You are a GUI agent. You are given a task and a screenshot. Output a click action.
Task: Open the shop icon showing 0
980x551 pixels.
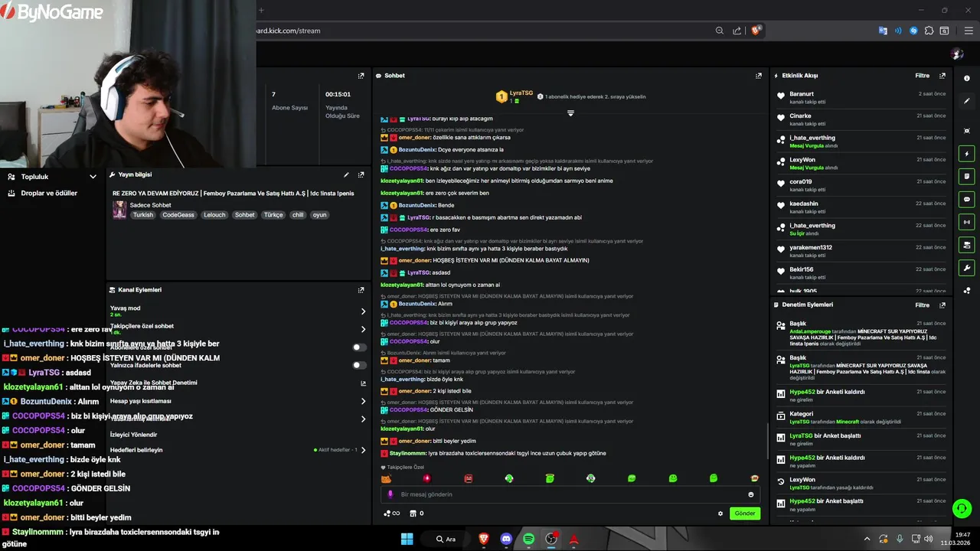416,514
